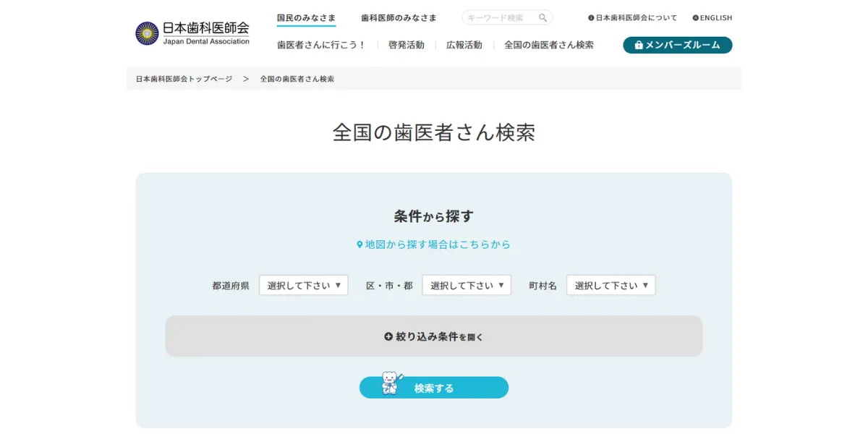868x434 pixels.
Task: Open 全国の歯医者さん検索 in navigation
Action: point(549,45)
